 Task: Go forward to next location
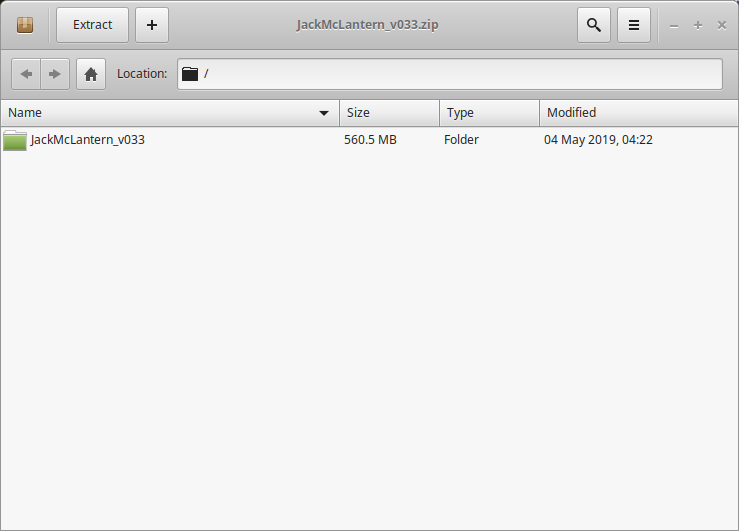(x=55, y=74)
